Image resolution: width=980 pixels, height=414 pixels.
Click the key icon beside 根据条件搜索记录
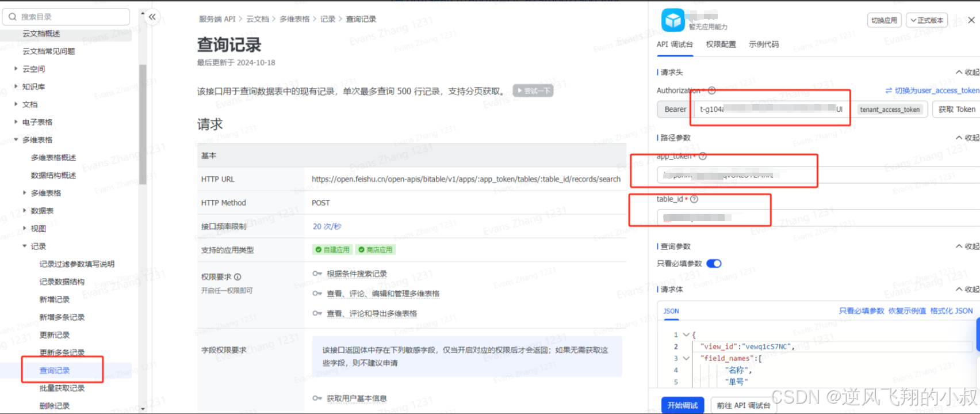click(x=317, y=274)
